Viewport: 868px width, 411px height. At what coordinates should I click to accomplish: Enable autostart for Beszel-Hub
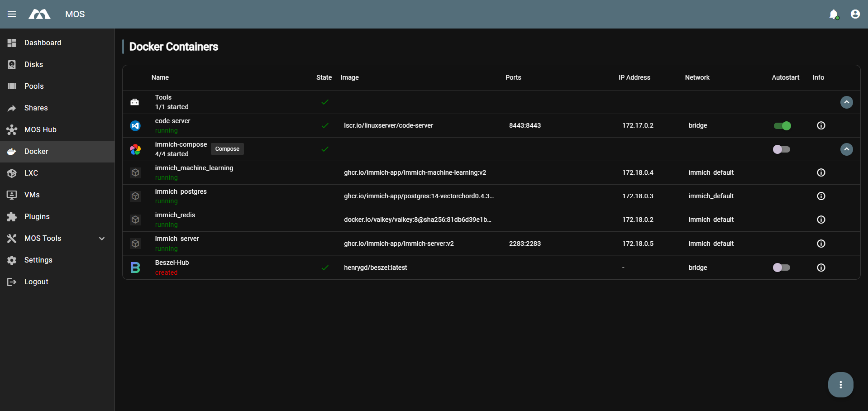(x=782, y=268)
